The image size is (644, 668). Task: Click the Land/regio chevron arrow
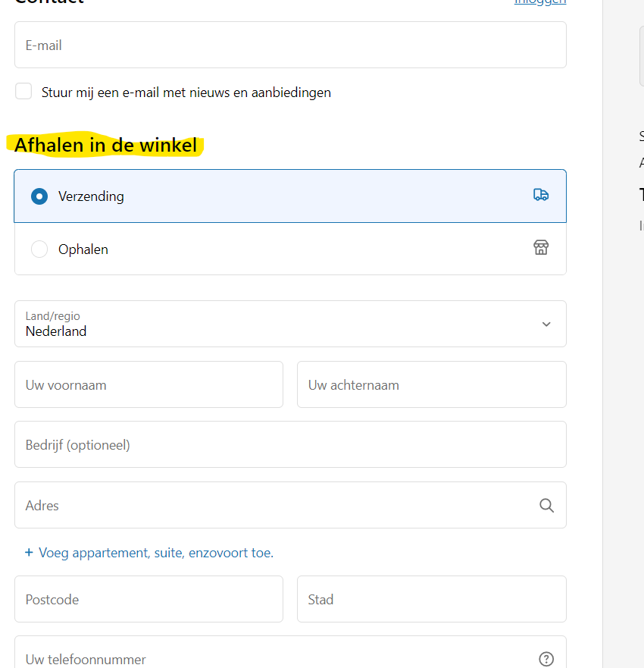[x=546, y=325]
